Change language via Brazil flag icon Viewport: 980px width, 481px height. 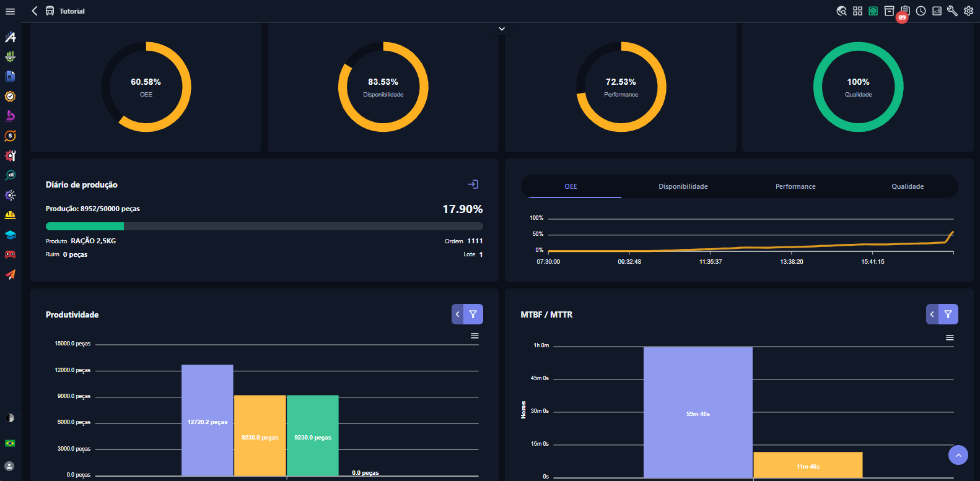(10, 443)
